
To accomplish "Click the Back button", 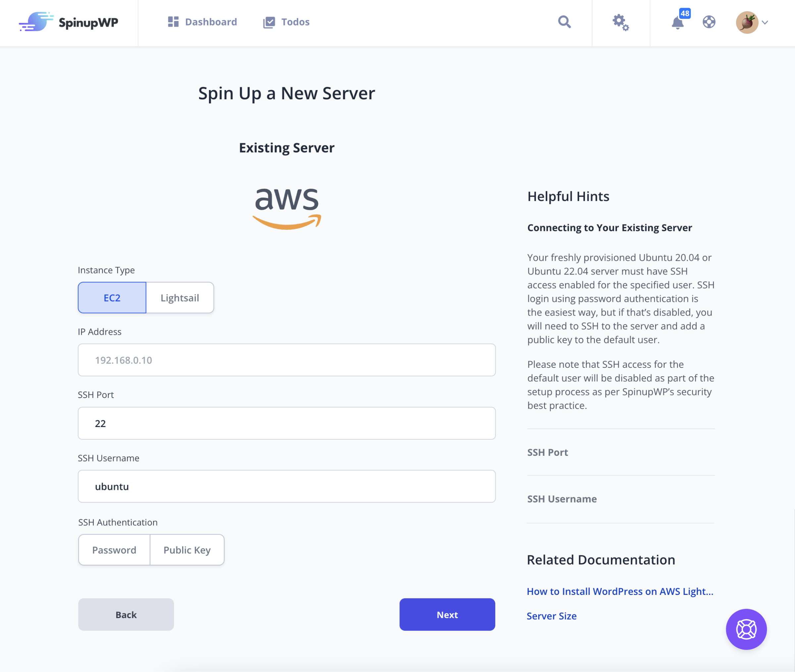I will coord(126,614).
